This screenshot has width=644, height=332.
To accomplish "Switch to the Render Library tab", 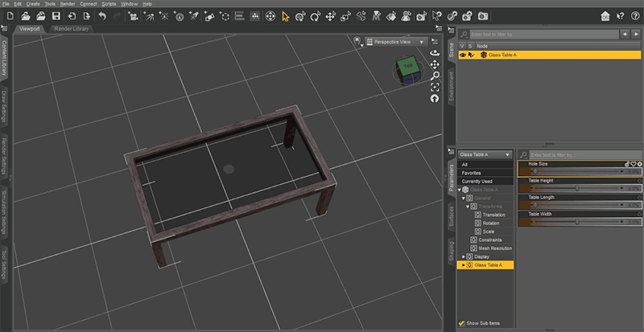I will coord(71,29).
